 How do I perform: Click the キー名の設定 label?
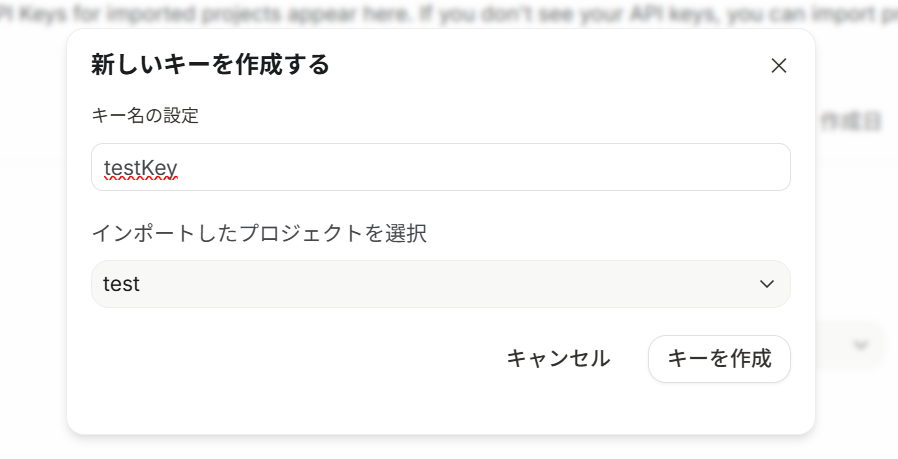(x=145, y=116)
